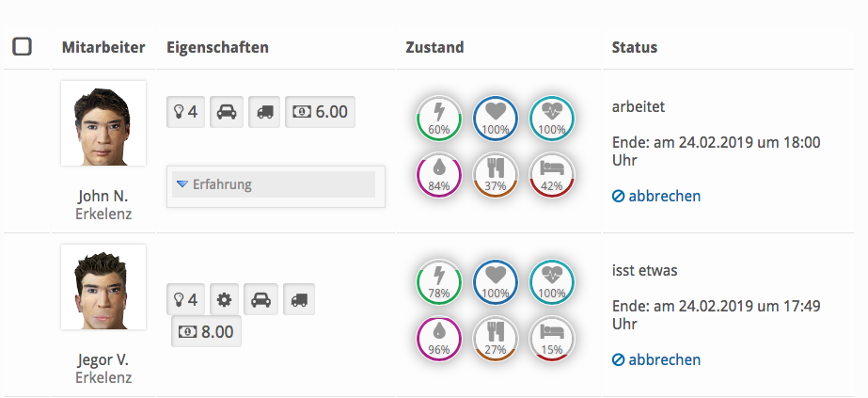This screenshot has height=398, width=868.
Task: Click John N.'s 6.00 wage badge
Action: (x=321, y=112)
